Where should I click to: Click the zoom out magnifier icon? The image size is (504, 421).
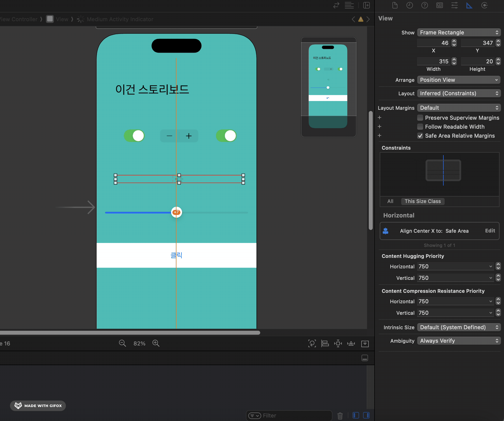pyautogui.click(x=122, y=343)
